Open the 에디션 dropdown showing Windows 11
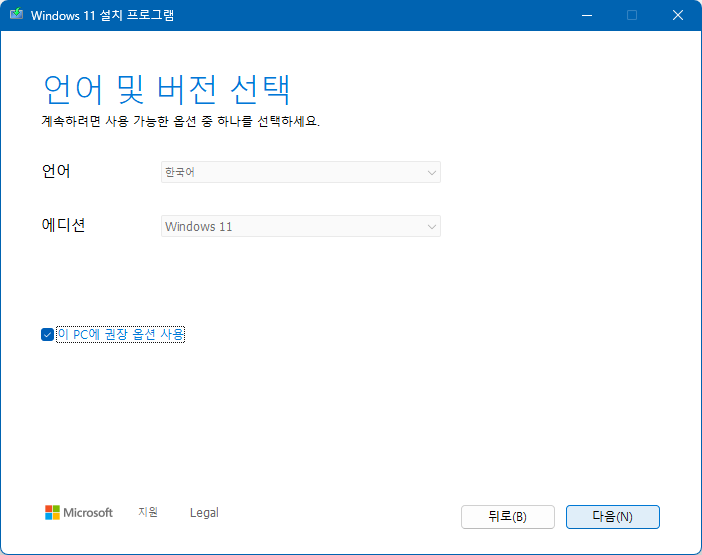 (x=301, y=226)
